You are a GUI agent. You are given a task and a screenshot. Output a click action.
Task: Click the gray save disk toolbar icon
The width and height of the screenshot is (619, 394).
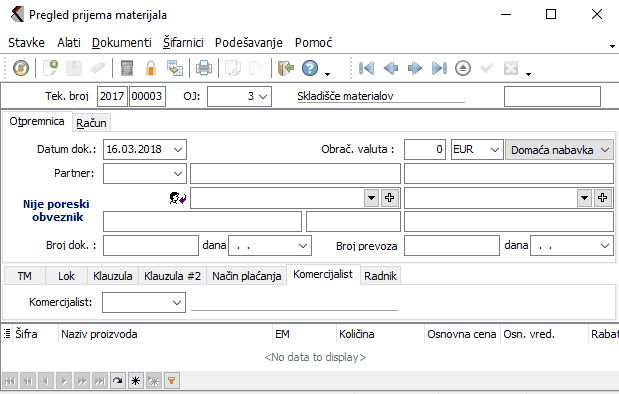click(74, 68)
